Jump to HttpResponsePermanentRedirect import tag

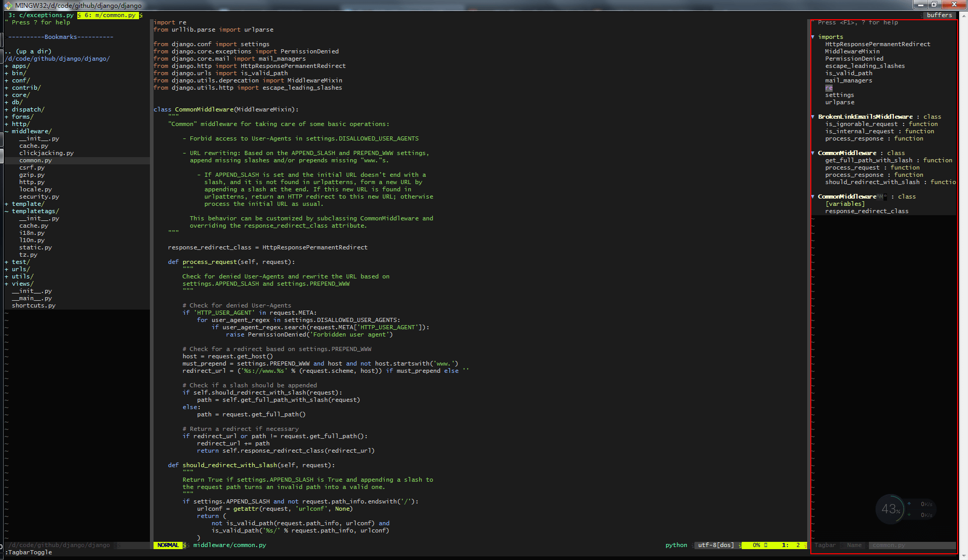[877, 44]
